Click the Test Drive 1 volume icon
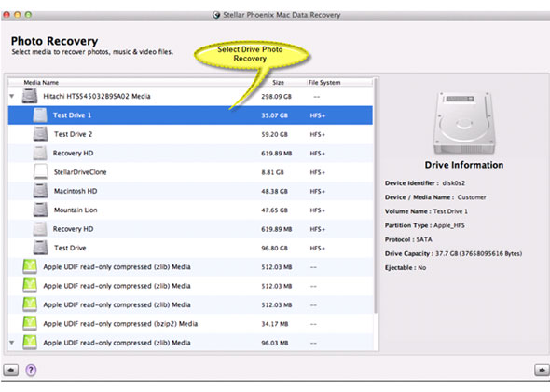Image resolution: width=550 pixels, height=392 pixels. (40, 115)
